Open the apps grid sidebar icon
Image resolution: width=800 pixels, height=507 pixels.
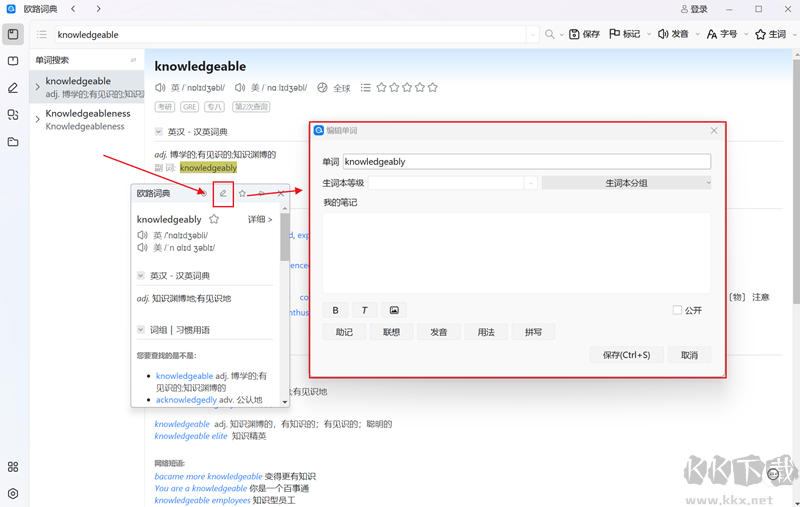pos(13,467)
